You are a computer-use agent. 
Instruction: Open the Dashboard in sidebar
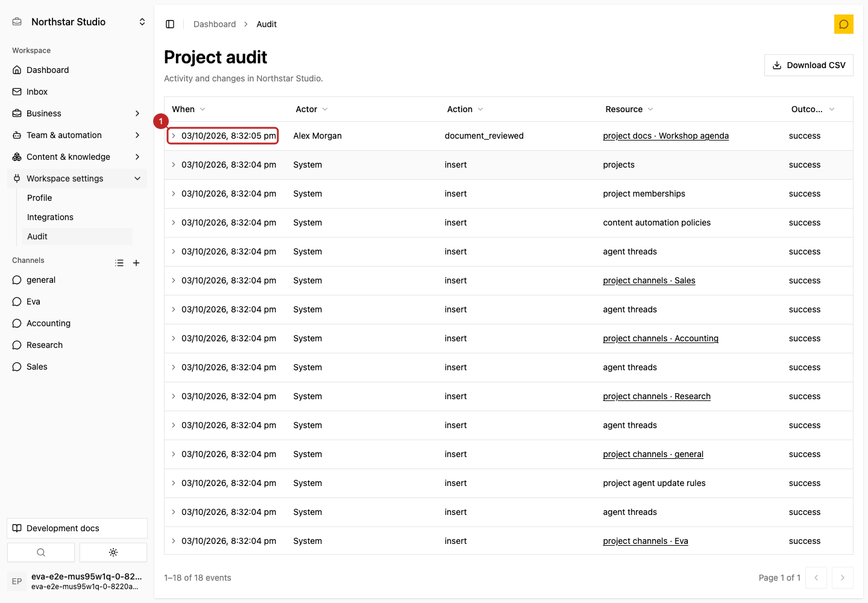(77, 70)
